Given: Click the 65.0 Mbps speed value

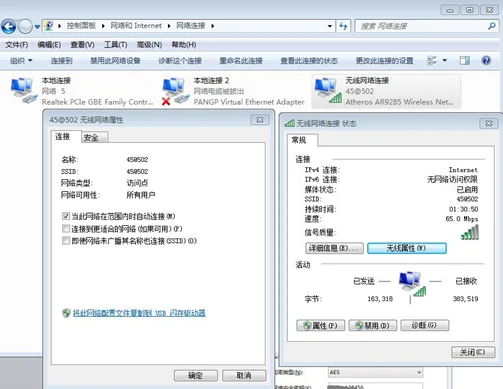Looking at the screenshot, I should (x=462, y=219).
